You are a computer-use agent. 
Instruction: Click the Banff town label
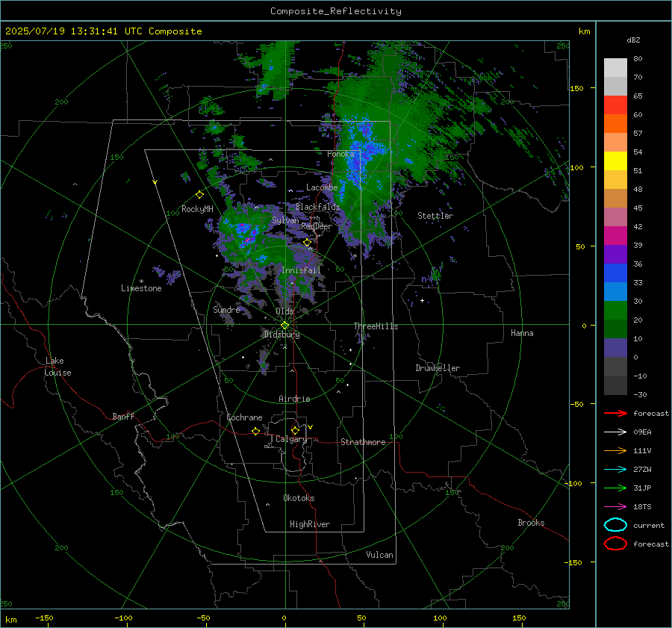tap(123, 416)
